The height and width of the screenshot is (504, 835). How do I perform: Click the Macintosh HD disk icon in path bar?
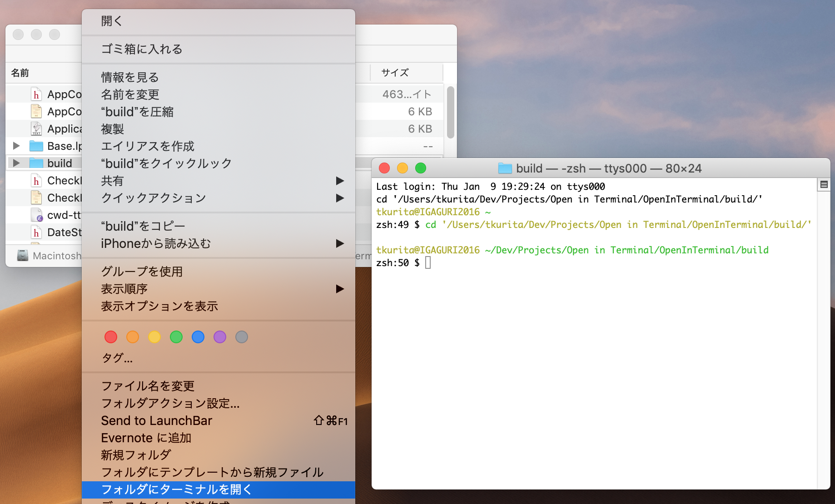[x=22, y=256]
